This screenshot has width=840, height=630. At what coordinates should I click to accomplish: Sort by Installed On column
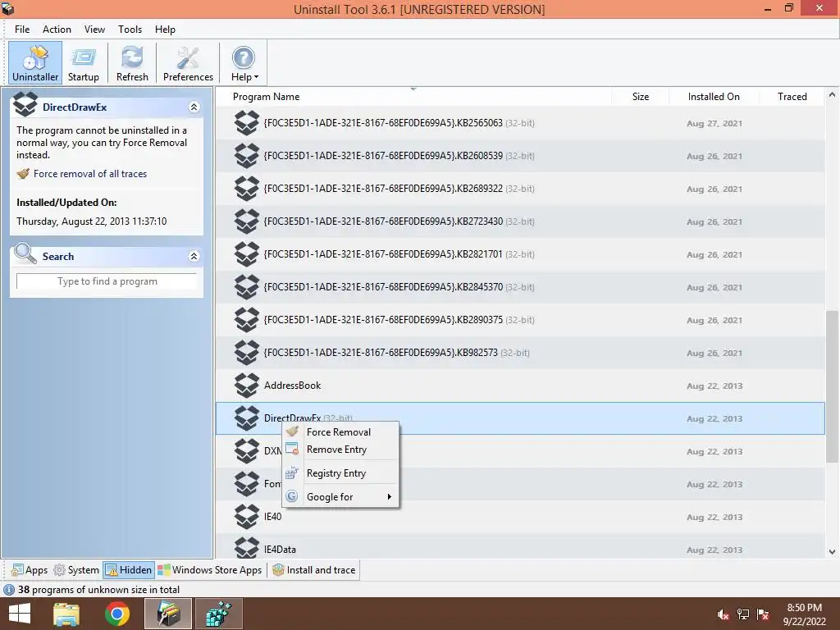click(x=714, y=97)
